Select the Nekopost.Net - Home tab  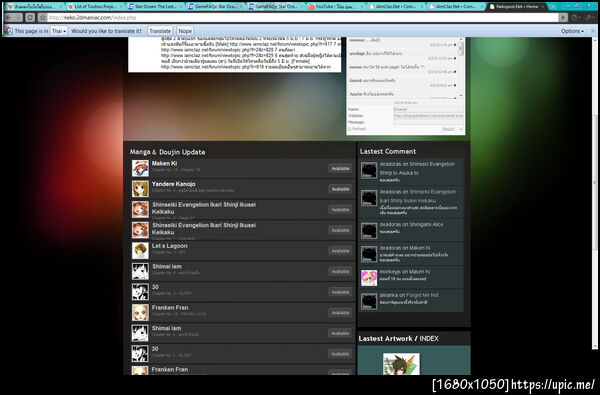[x=517, y=7]
